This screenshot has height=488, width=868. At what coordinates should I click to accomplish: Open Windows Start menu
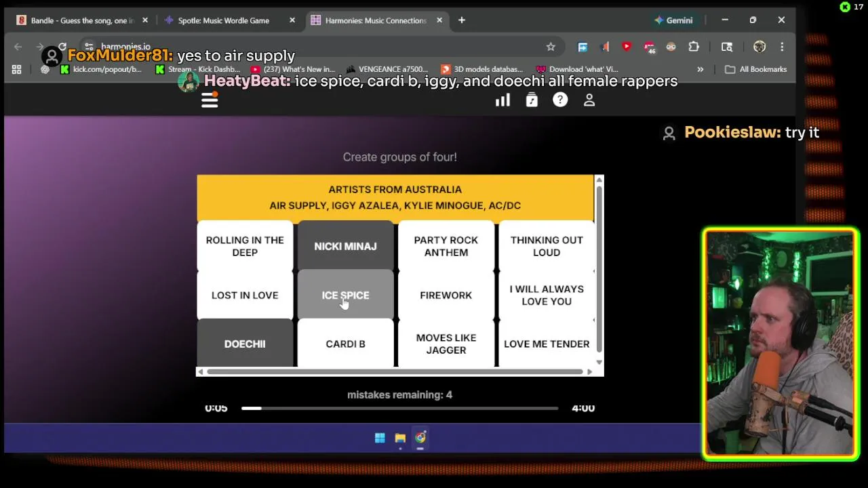(380, 438)
